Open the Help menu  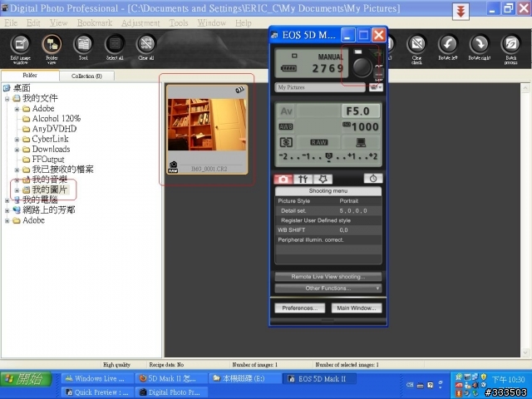tap(244, 22)
